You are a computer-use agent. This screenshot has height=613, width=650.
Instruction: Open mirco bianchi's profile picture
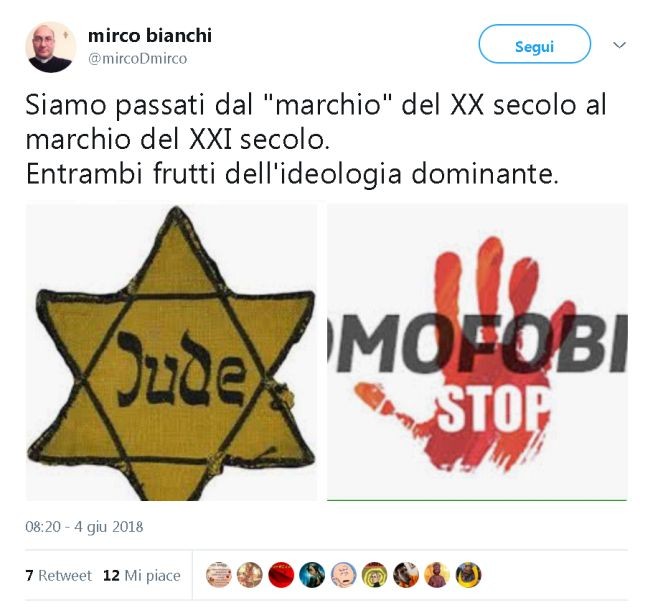51,47
